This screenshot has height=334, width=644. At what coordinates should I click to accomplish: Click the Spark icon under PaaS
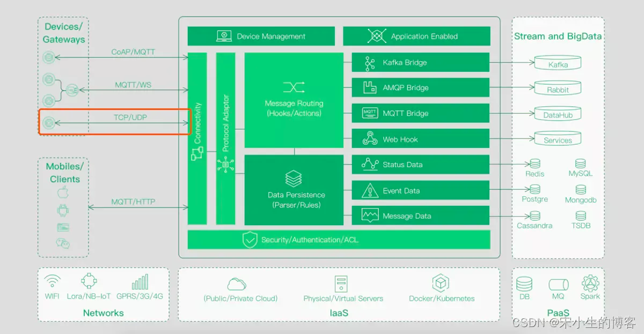tap(590, 283)
